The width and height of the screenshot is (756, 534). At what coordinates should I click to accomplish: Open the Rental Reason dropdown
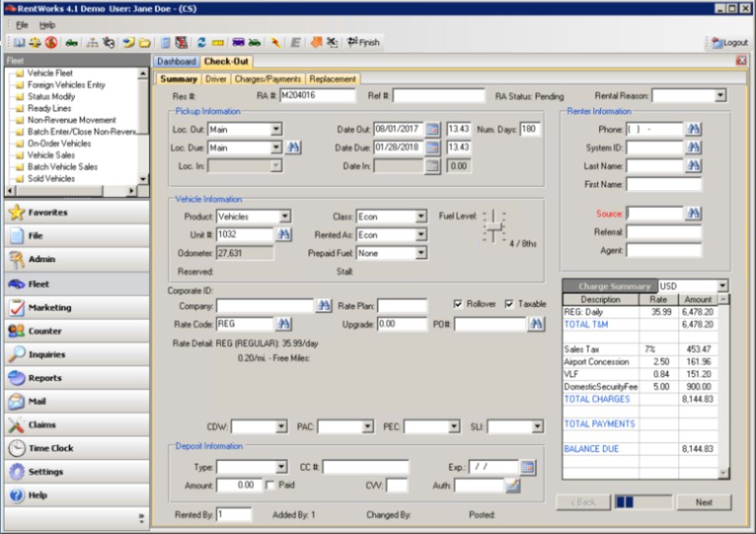(720, 96)
